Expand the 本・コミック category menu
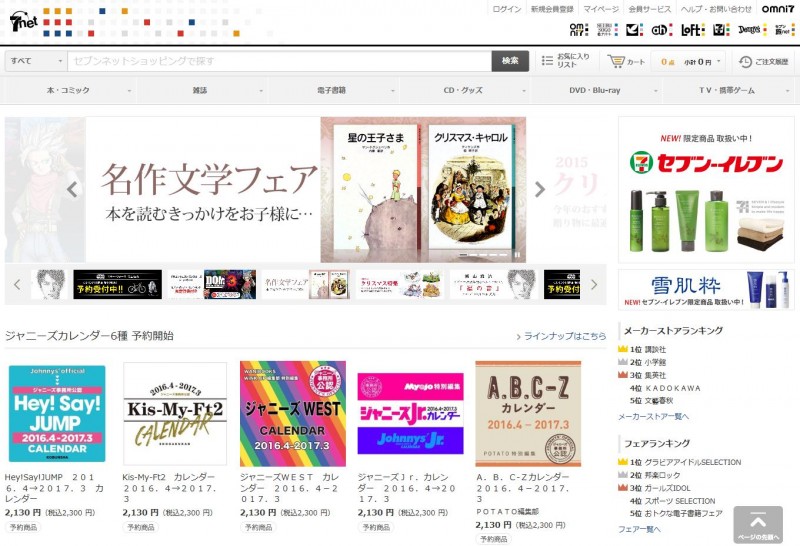The width and height of the screenshot is (800, 546). tap(70, 90)
